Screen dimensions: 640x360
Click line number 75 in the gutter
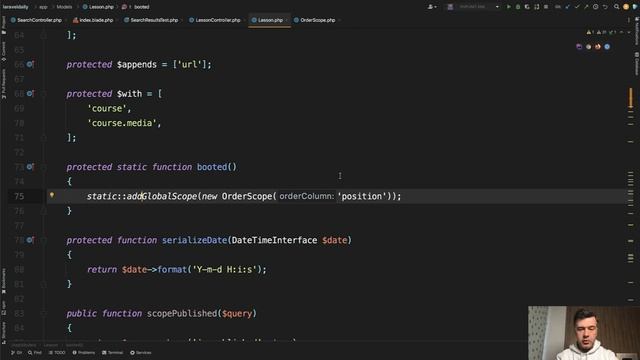tap(19, 196)
